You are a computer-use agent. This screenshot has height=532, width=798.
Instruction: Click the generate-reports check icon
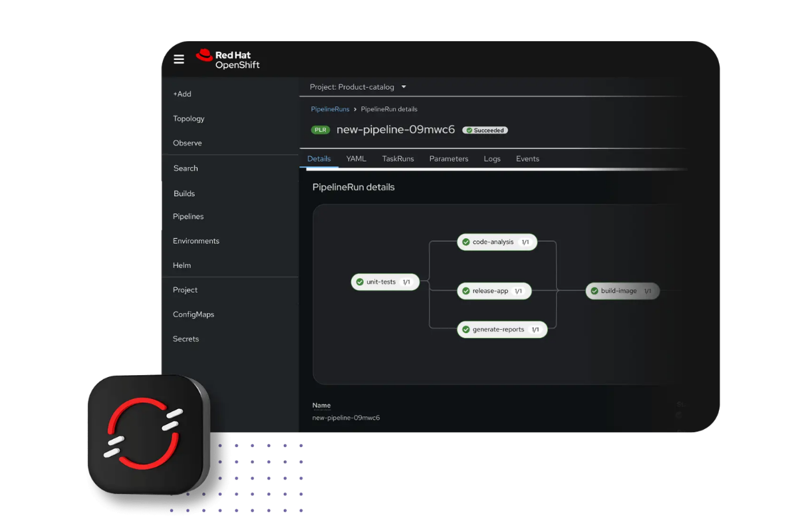(465, 329)
